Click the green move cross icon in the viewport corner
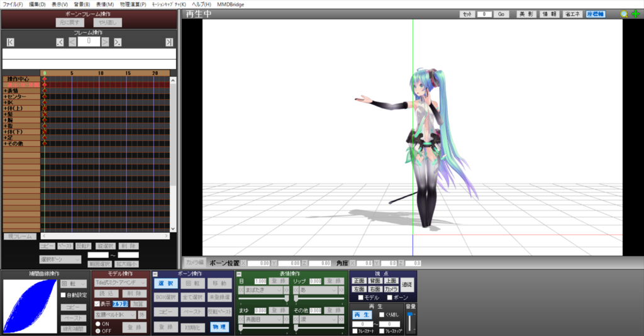Screen dimensions: 644x336 (635, 14)
